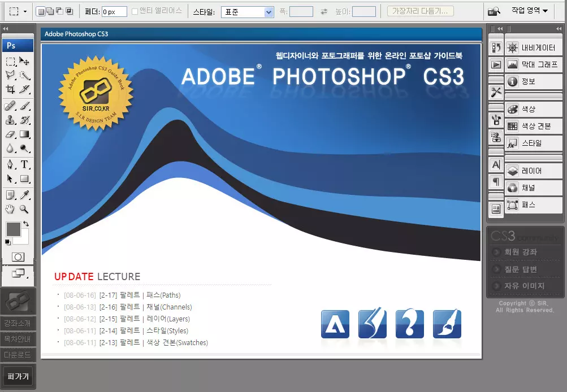Screen dimensions: 567x392
Task: Choose New Selection mode in options bar
Action: point(42,11)
